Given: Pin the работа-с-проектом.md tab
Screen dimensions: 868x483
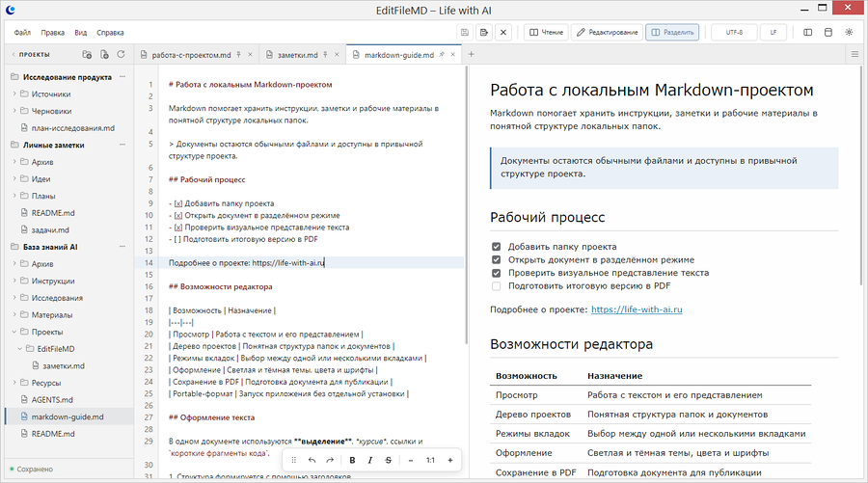Looking at the screenshot, I should pyautogui.click(x=238, y=55).
